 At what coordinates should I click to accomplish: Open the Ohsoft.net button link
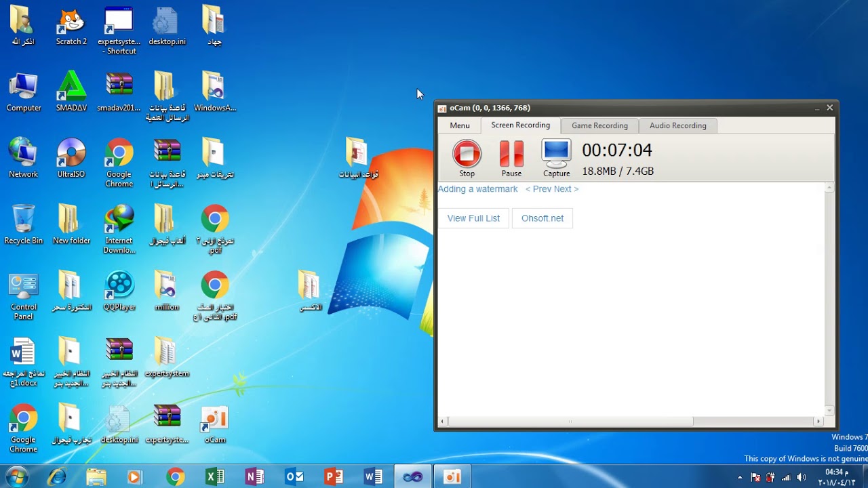tap(542, 218)
